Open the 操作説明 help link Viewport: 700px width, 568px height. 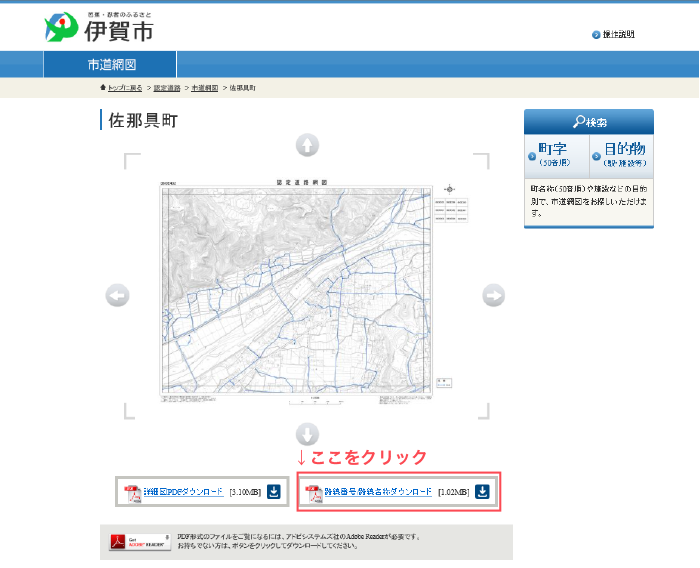(618, 34)
